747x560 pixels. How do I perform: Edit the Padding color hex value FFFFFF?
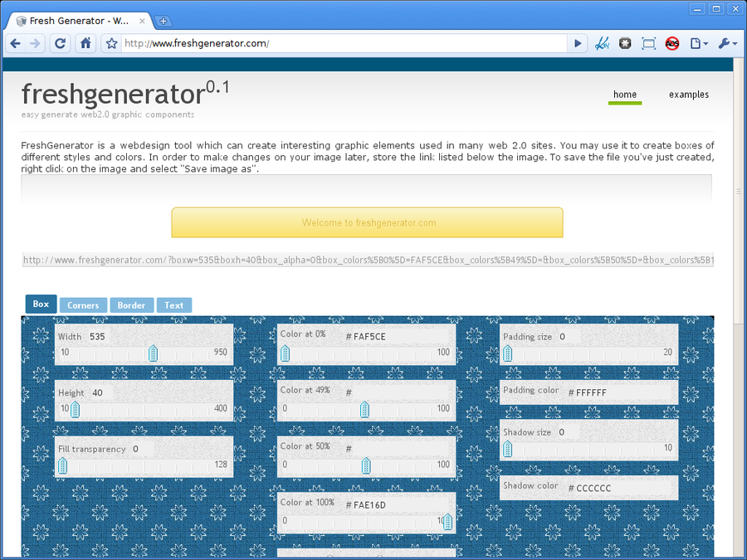(624, 393)
